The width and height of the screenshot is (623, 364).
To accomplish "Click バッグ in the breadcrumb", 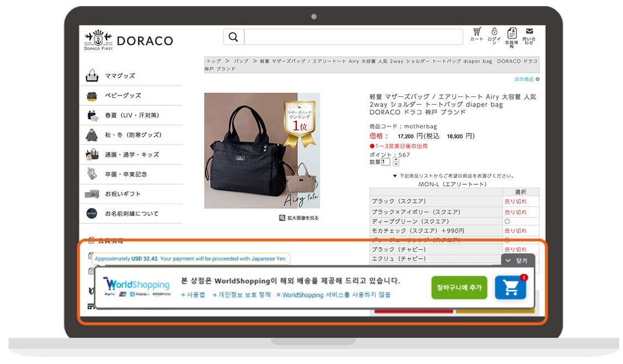I will point(241,61).
